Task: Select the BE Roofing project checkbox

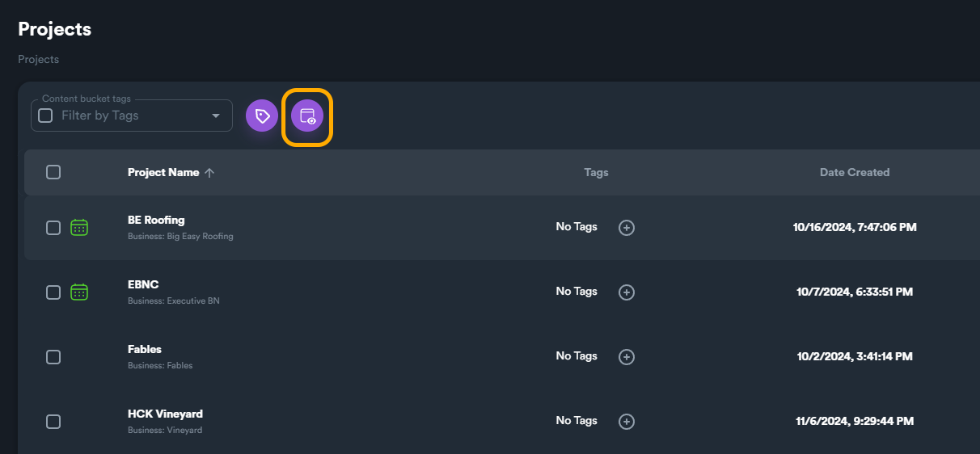Action: 53,228
